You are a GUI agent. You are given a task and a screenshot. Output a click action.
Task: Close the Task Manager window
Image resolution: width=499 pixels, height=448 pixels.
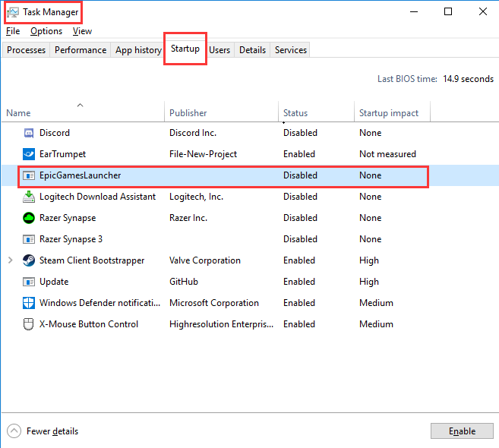click(483, 12)
